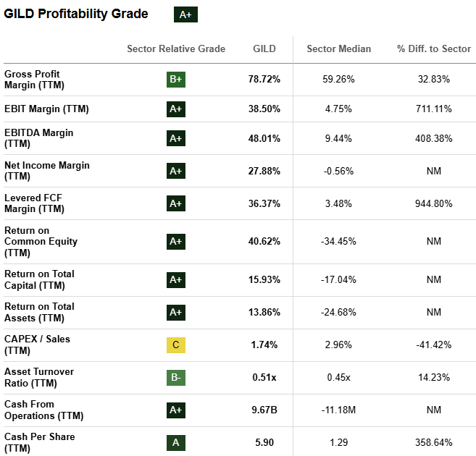Click the B+ grade badge for Gross Profit Margin
This screenshot has height=456, width=476.
[175, 79]
